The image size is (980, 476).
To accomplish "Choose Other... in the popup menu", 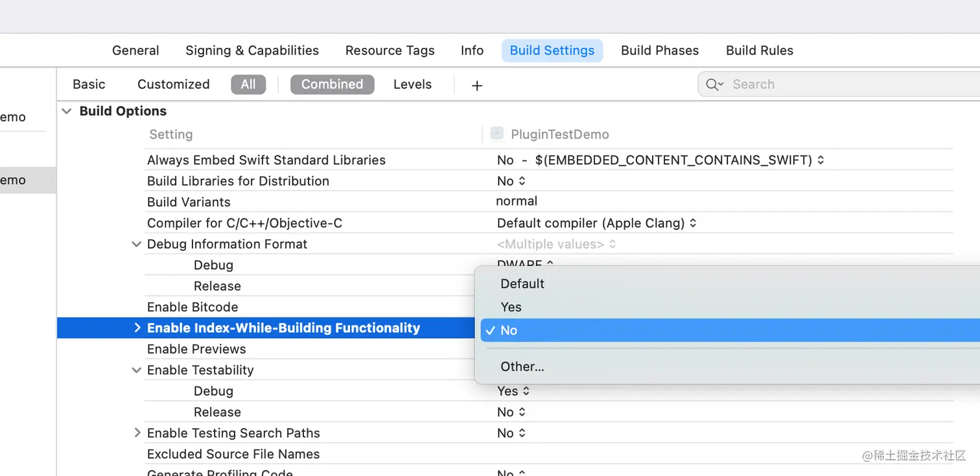I will pos(522,367).
